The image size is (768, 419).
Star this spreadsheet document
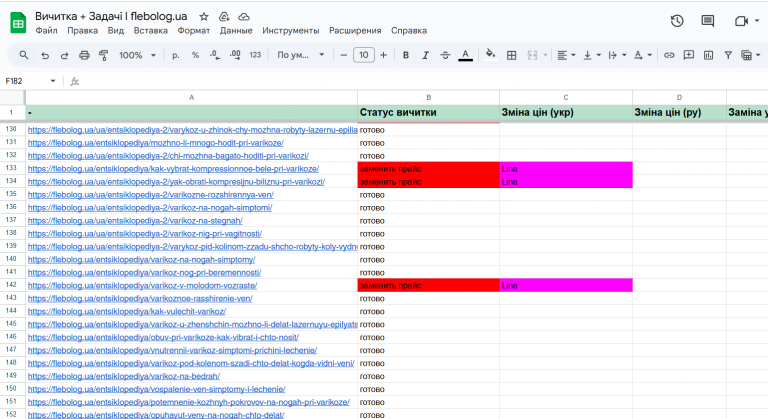pos(204,17)
